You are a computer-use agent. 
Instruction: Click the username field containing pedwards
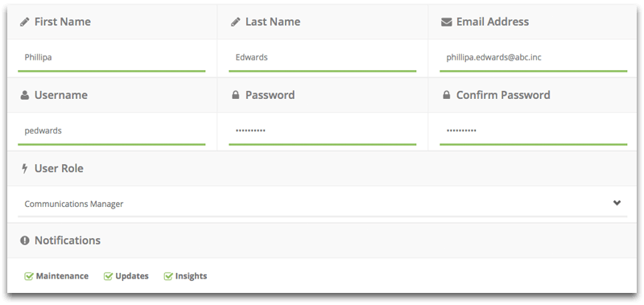pos(111,131)
